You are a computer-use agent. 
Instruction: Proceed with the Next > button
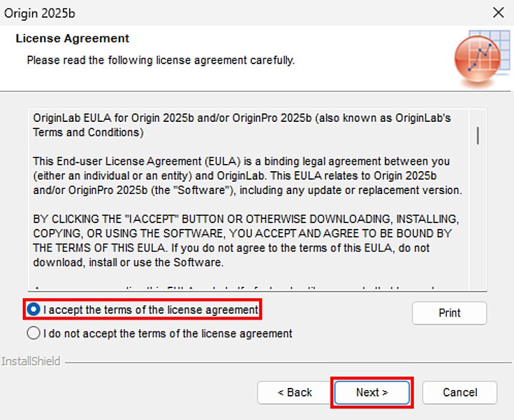tap(371, 392)
